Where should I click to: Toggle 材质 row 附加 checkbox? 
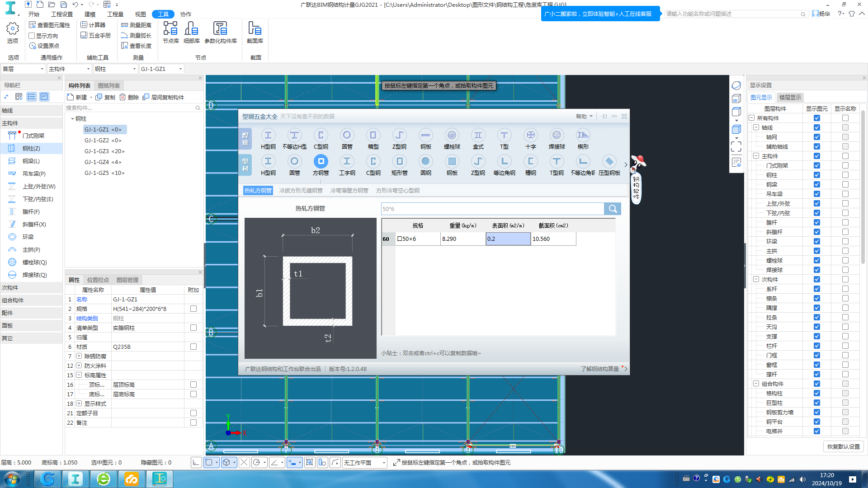(x=193, y=347)
